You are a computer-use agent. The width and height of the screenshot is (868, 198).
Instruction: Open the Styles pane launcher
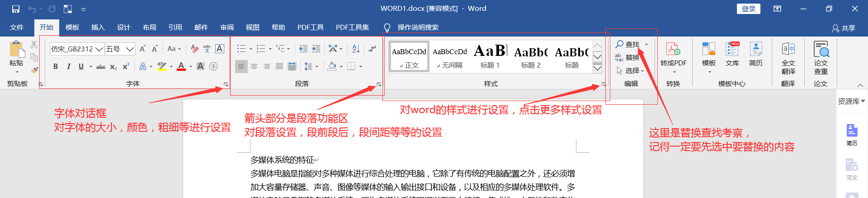(604, 84)
